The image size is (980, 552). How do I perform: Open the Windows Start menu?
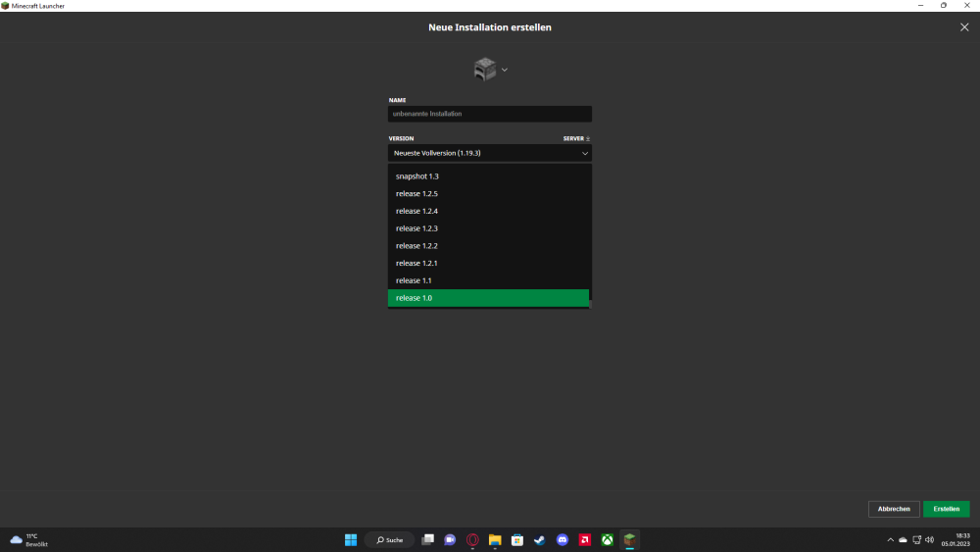click(x=351, y=539)
